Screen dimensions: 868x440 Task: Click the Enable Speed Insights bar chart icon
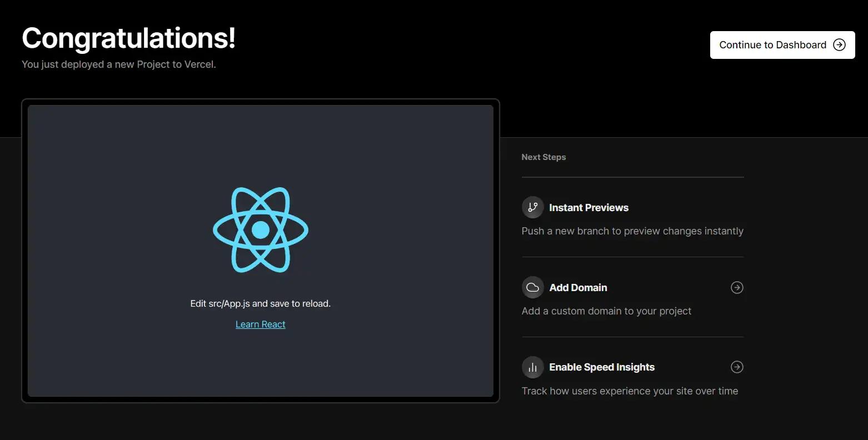click(533, 367)
